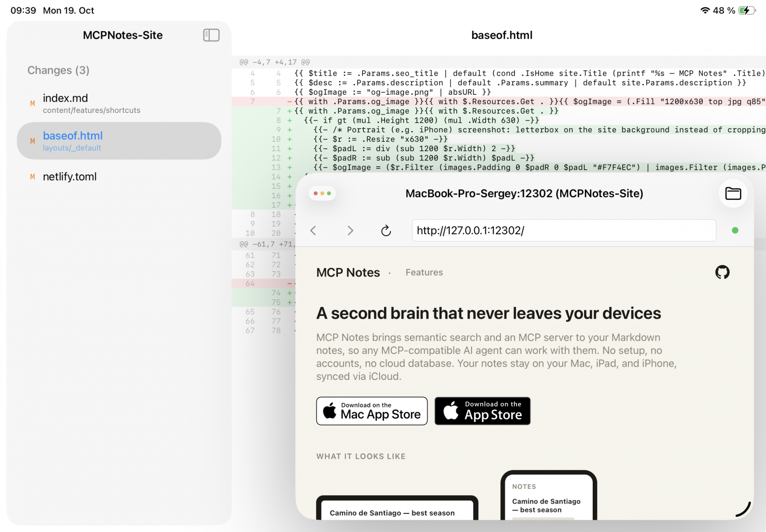
Task: Click the WHAT IT LOOKS LIKE heading
Action: pyautogui.click(x=361, y=456)
